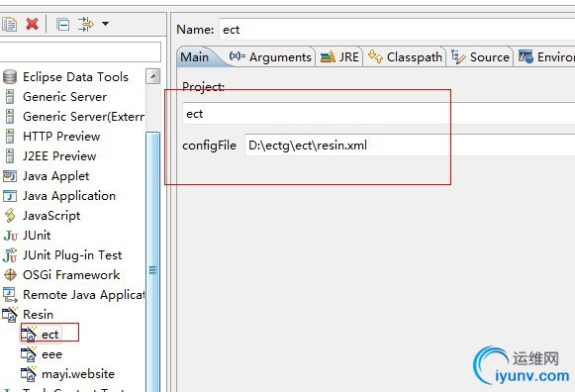Open the Source tab

pyautogui.click(x=480, y=57)
